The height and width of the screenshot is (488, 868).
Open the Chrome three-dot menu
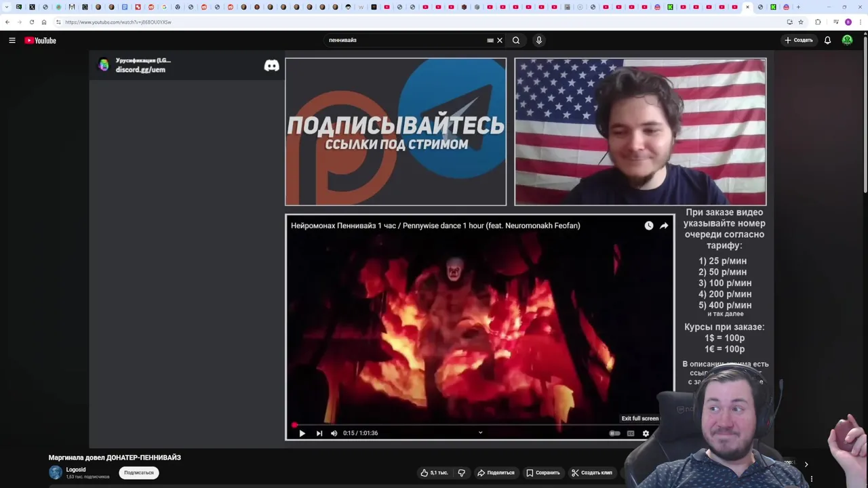click(861, 22)
